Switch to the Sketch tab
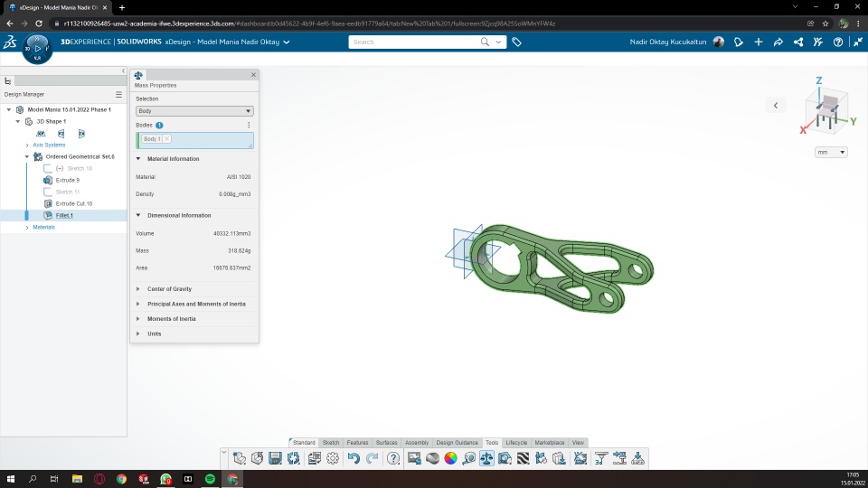Screen dimensions: 868x488 [x=331, y=443]
